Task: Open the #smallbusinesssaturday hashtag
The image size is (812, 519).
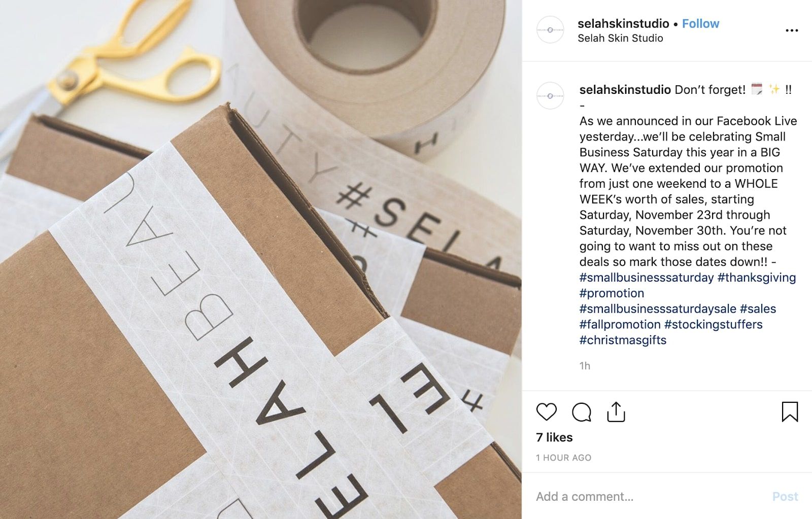Action: click(x=647, y=278)
